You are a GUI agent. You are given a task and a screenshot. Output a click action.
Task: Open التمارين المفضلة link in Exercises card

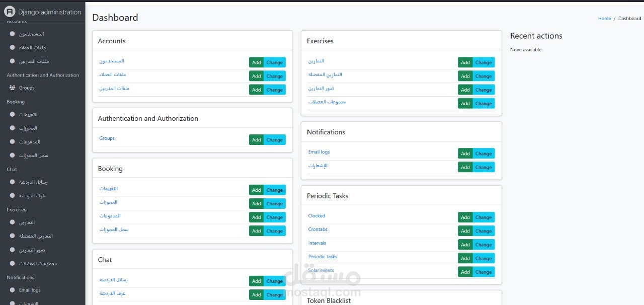coord(325,74)
